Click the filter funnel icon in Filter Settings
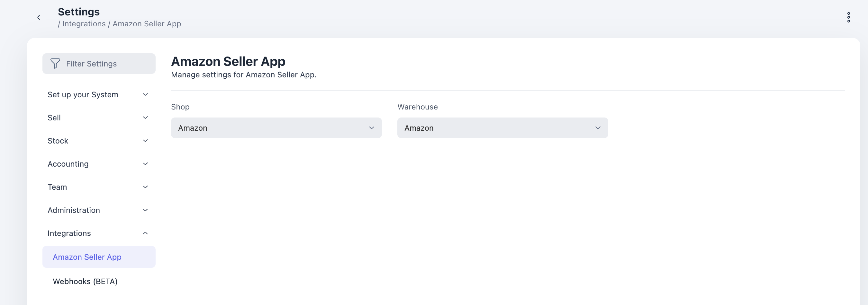Screen dimensions: 868x305 click(56, 63)
